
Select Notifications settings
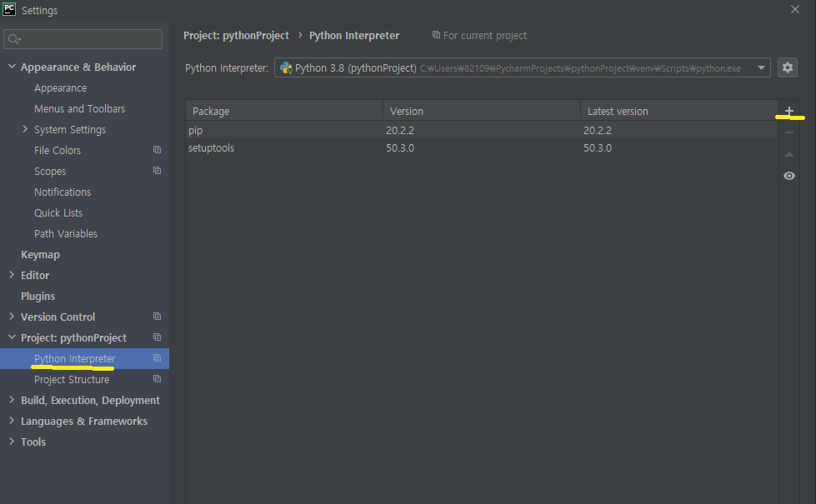point(63,192)
